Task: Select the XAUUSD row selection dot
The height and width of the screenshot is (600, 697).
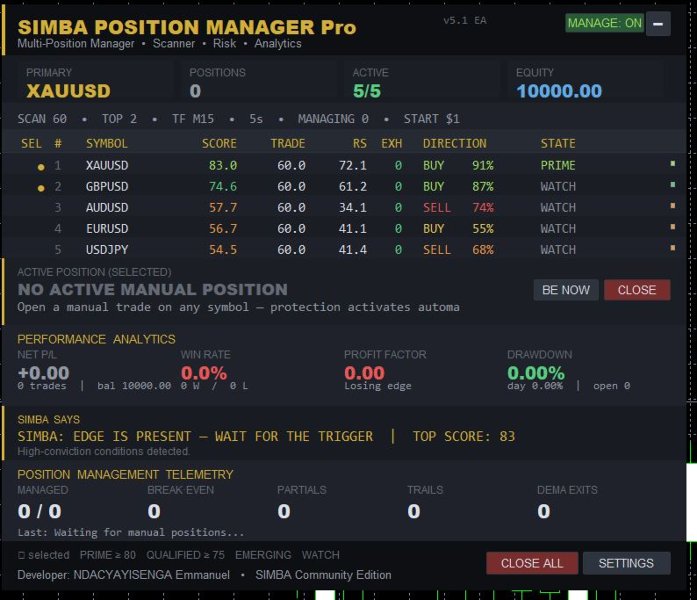Action: (41, 167)
